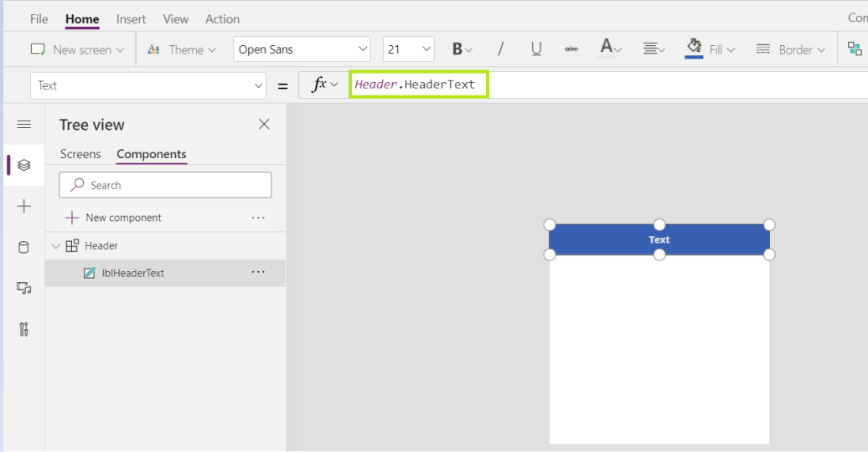The image size is (868, 452).
Task: Click the Reorder icon at toolbar end
Action: (x=855, y=49)
